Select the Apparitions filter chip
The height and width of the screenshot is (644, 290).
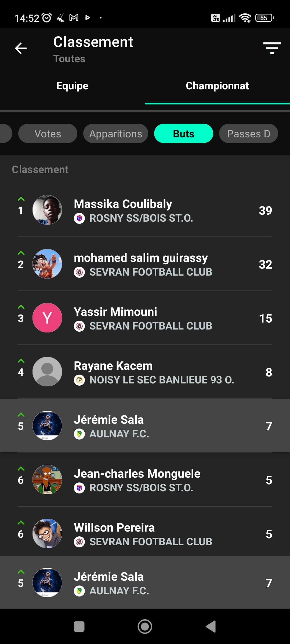(x=116, y=133)
